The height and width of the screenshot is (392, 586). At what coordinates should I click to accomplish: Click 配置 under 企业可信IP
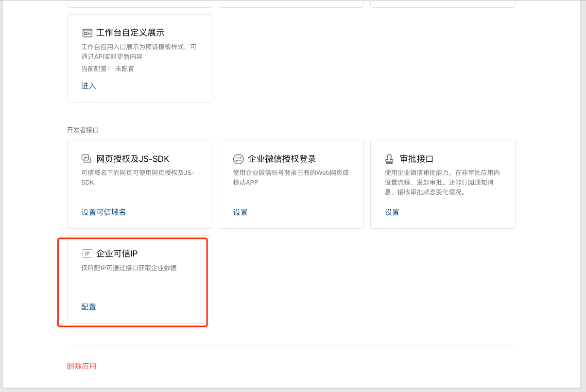click(88, 307)
